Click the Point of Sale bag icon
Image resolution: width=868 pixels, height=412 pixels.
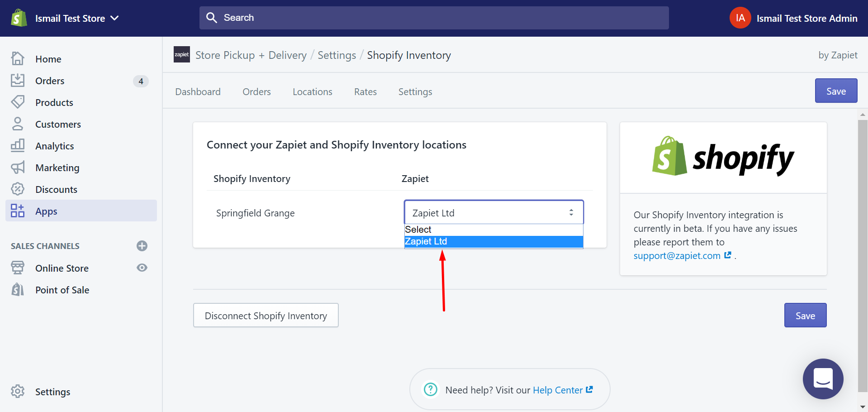pos(18,289)
